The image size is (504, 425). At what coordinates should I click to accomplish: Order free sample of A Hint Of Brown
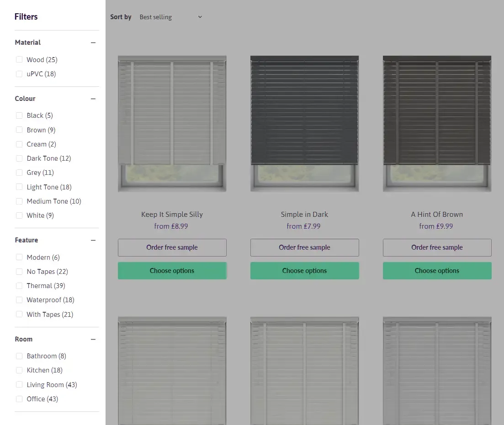point(437,247)
